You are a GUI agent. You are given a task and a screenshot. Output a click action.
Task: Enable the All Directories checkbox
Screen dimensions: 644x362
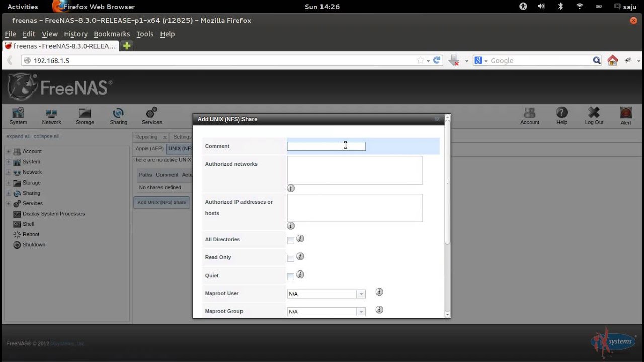pos(290,240)
